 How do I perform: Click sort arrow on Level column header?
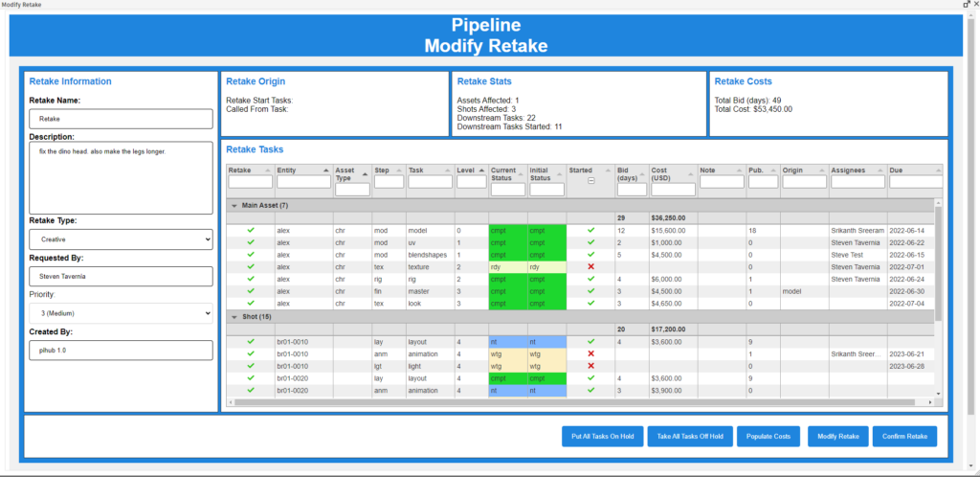pos(481,170)
